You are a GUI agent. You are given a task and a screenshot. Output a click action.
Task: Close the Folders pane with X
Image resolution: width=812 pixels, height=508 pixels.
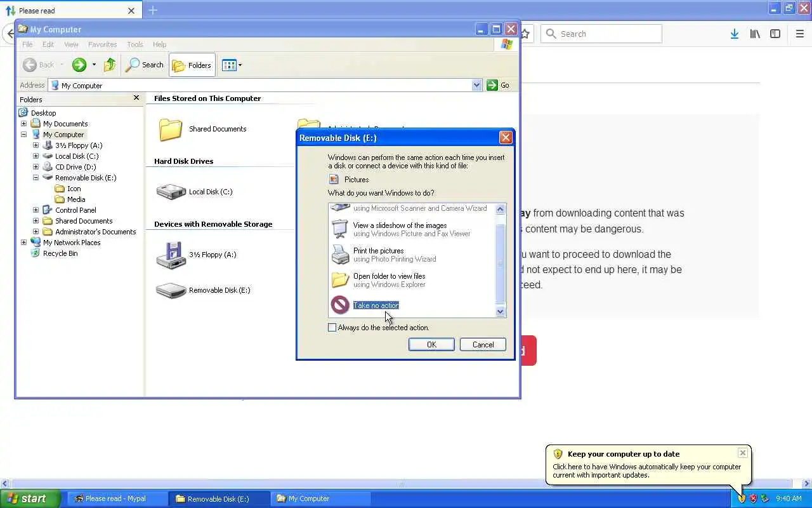point(136,98)
